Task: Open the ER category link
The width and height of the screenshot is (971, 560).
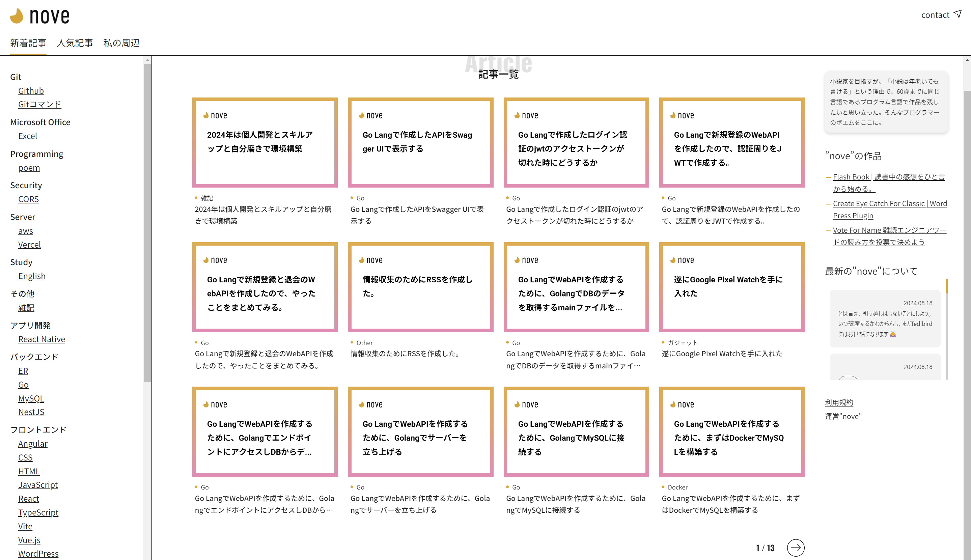Action: tap(23, 371)
